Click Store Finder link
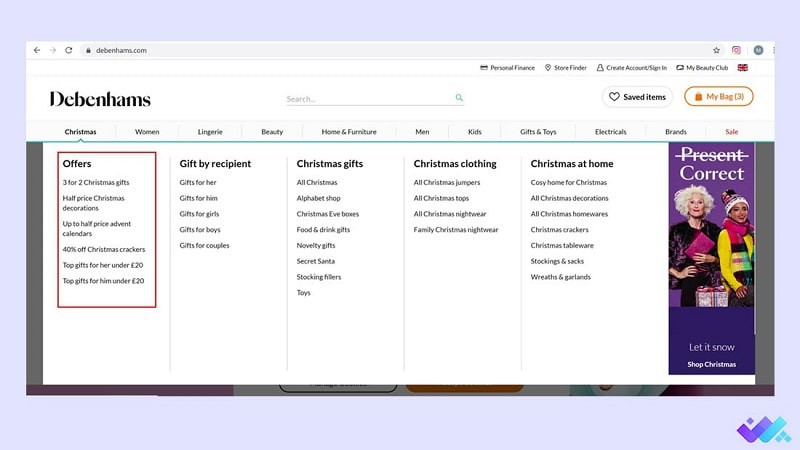This screenshot has width=800, height=450. pyautogui.click(x=565, y=68)
